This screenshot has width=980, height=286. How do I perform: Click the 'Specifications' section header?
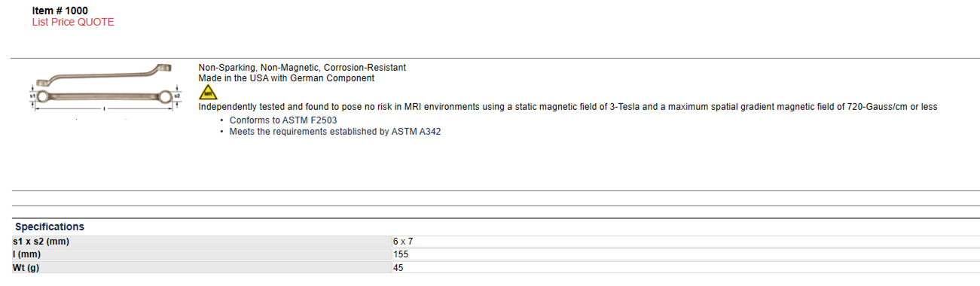pyautogui.click(x=50, y=227)
